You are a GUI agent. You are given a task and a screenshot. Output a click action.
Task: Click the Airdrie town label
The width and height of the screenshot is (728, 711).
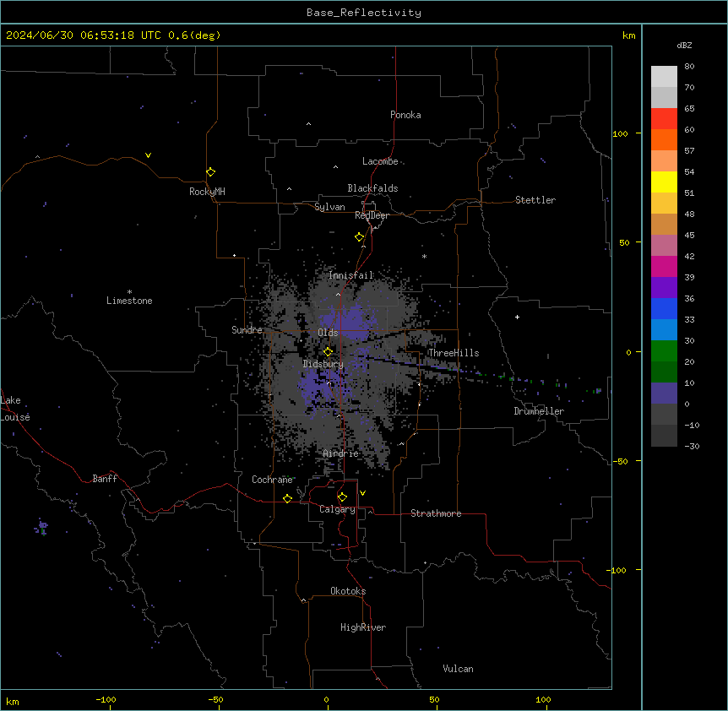coord(341,453)
